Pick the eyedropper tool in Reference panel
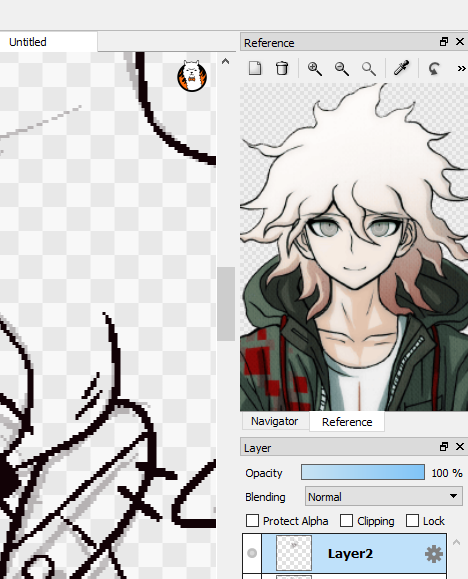Image resolution: width=468 pixels, height=579 pixels. [x=401, y=68]
